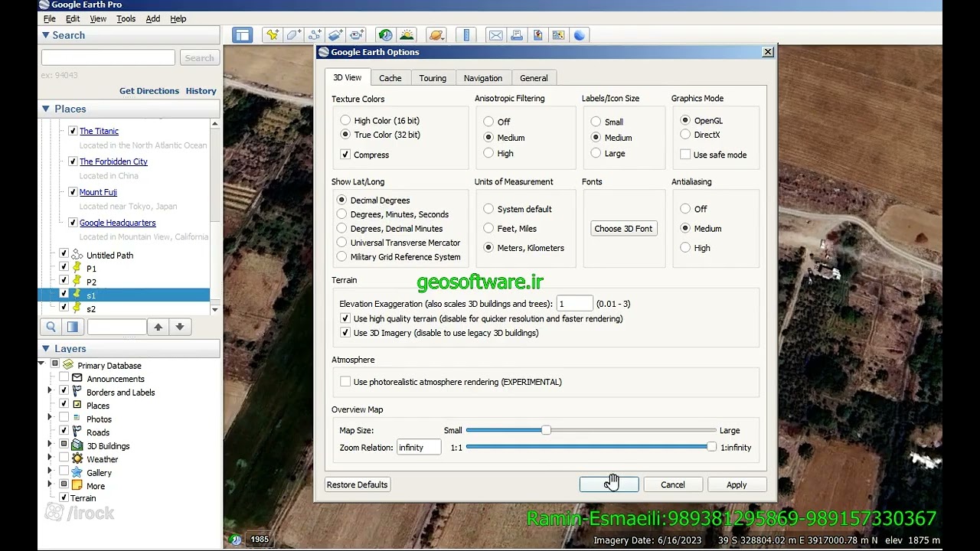Screen dimensions: 980x551
Task: Collapse the Places panel triangle
Action: [45, 109]
